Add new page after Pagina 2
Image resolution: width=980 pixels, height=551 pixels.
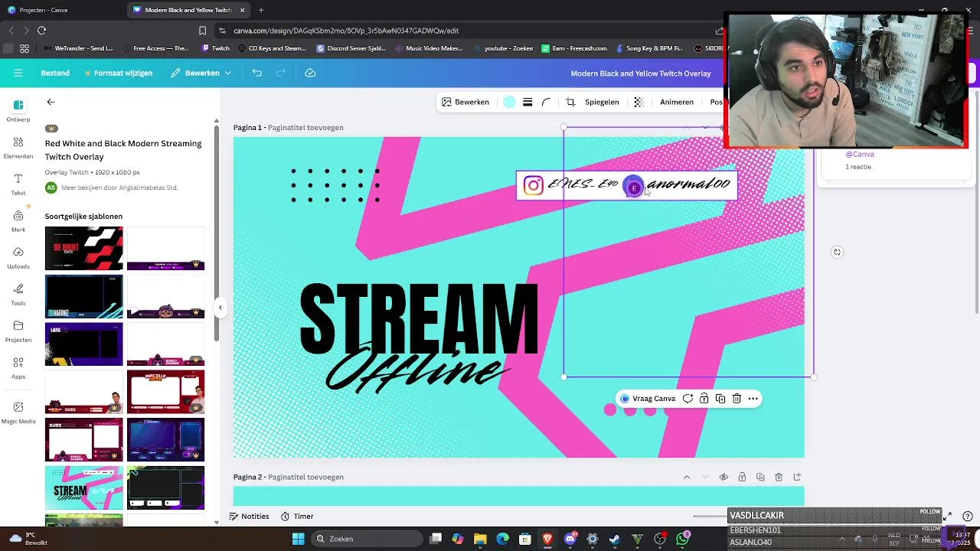[797, 478]
